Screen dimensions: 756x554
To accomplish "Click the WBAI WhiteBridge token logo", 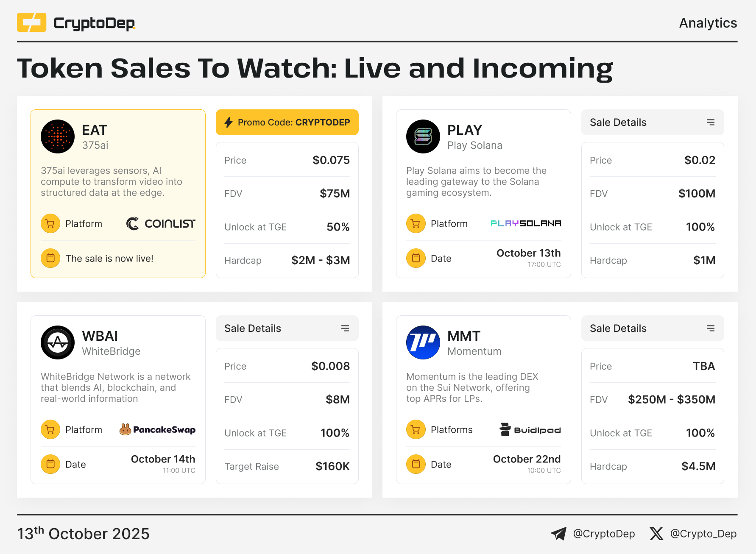I will 58,342.
